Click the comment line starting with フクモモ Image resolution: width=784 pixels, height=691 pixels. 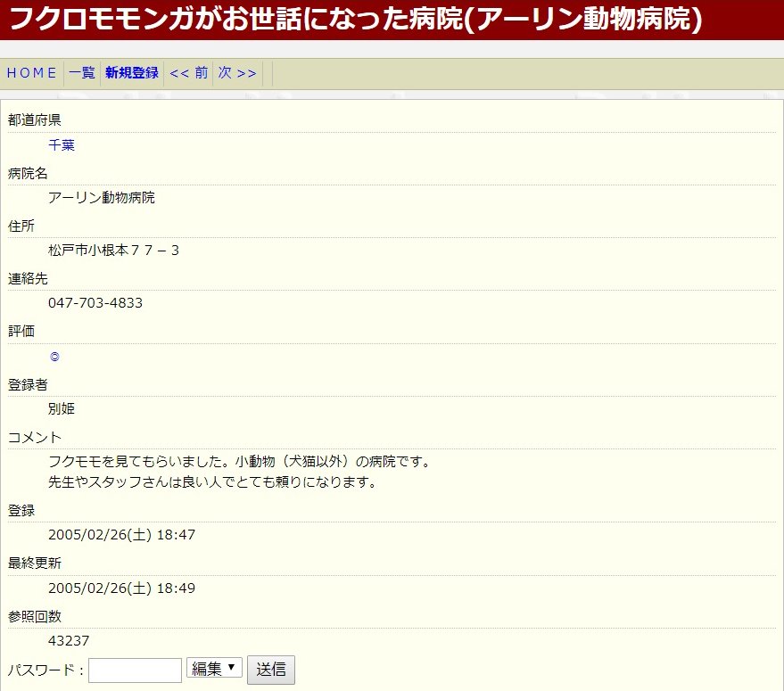pyautogui.click(x=239, y=462)
